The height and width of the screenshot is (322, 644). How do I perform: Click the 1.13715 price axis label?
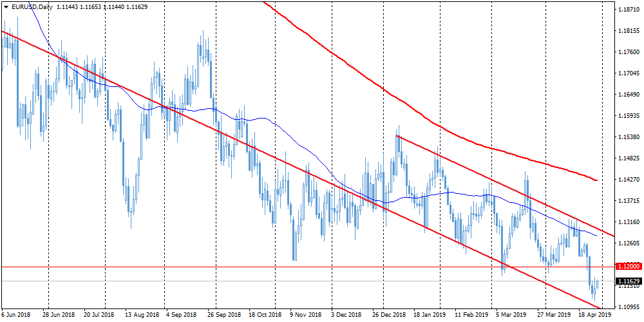tap(629, 201)
